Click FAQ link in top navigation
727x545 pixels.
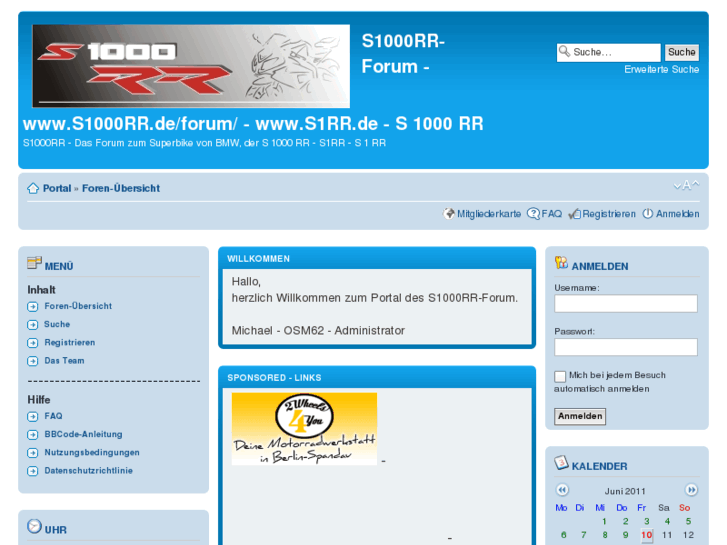click(x=552, y=214)
